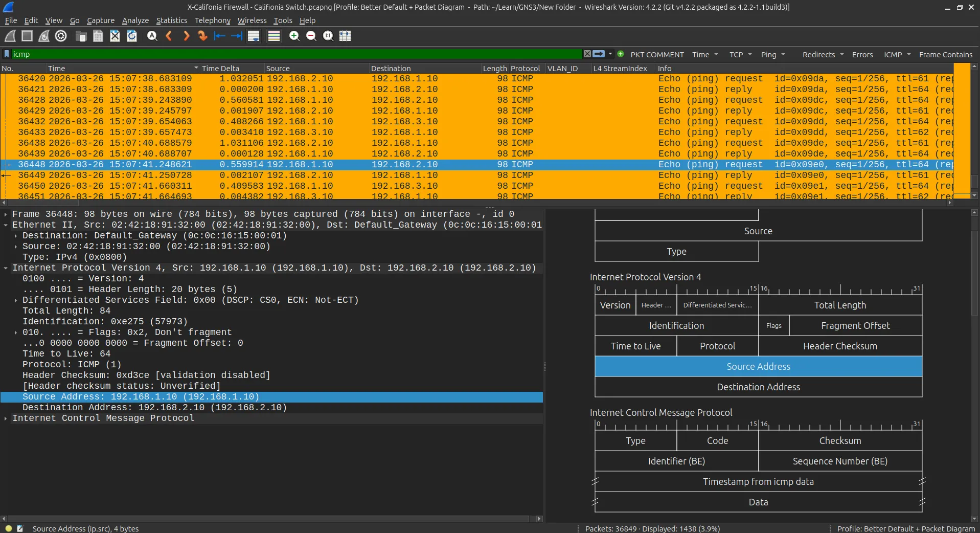
Task: Jump to the last packet
Action: tap(237, 36)
